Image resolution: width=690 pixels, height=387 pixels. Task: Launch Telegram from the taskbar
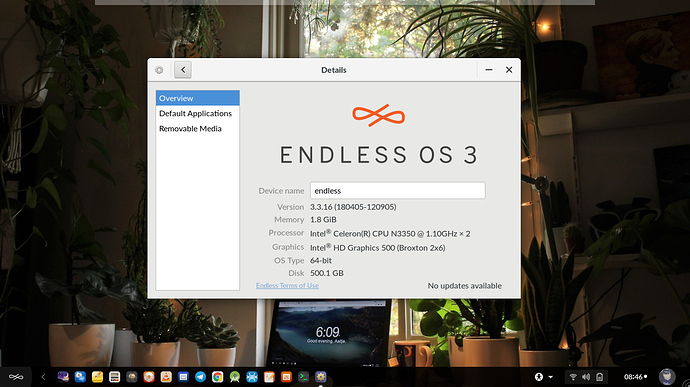point(200,377)
